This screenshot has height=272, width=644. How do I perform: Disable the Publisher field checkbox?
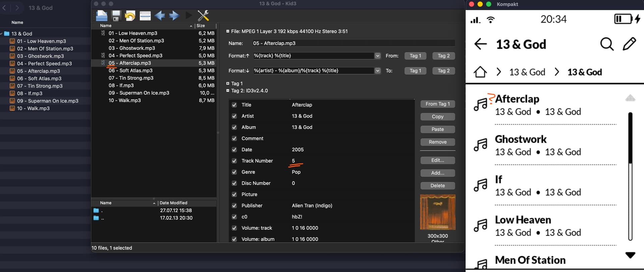[x=234, y=206]
